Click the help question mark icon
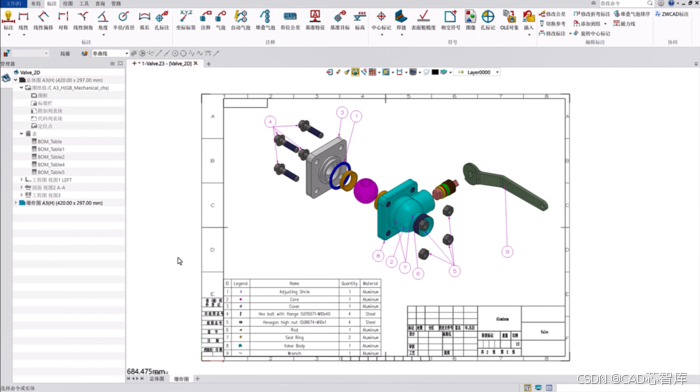Screen dimensions: 700x392 671,3
